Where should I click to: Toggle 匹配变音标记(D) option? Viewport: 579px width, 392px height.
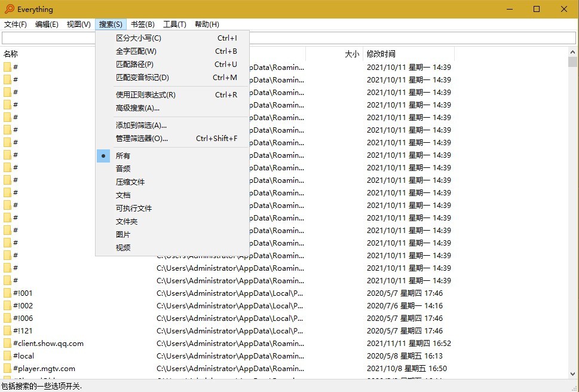pyautogui.click(x=173, y=78)
